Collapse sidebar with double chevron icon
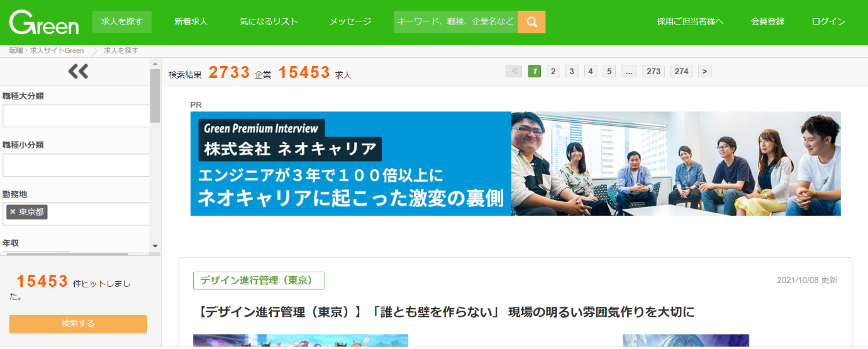This screenshot has width=868, height=349. click(x=78, y=72)
